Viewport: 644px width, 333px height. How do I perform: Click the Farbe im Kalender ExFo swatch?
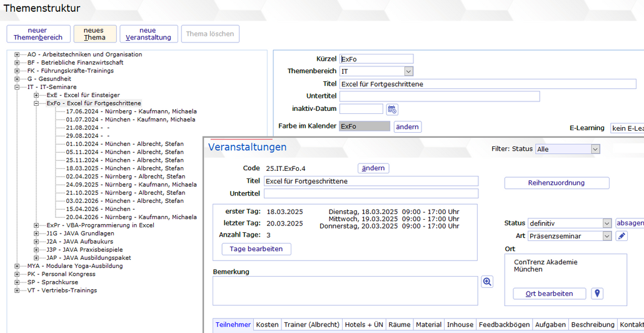tap(365, 126)
